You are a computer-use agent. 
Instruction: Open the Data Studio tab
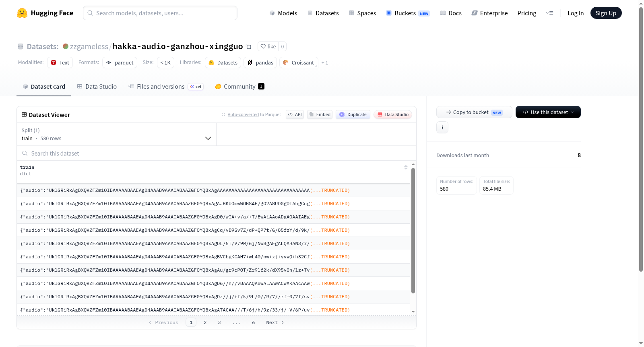(x=97, y=86)
